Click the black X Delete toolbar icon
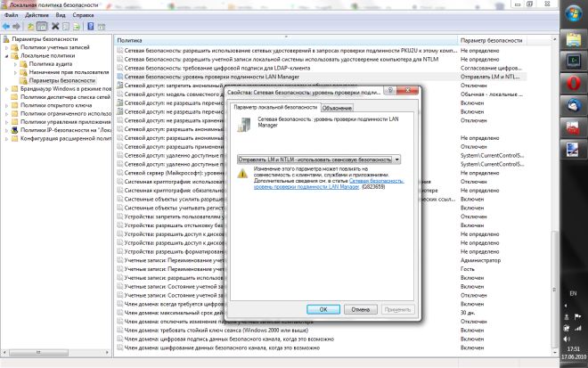This screenshot has width=588, height=368. pyautogui.click(x=55, y=26)
